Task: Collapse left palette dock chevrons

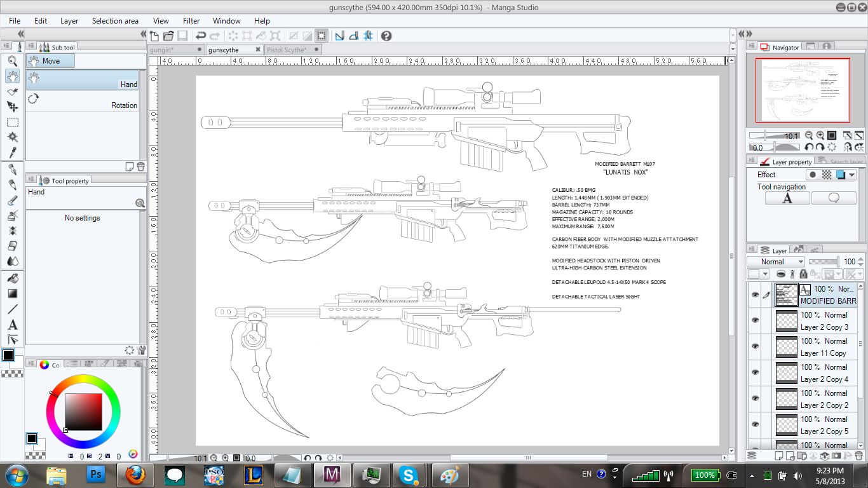Action: [21, 34]
